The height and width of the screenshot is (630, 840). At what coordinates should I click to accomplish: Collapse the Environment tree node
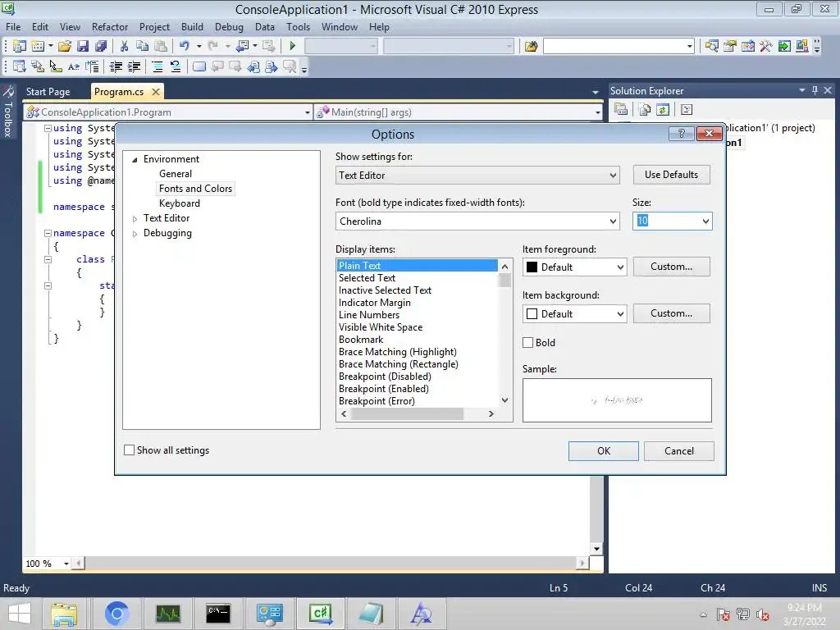tap(135, 160)
